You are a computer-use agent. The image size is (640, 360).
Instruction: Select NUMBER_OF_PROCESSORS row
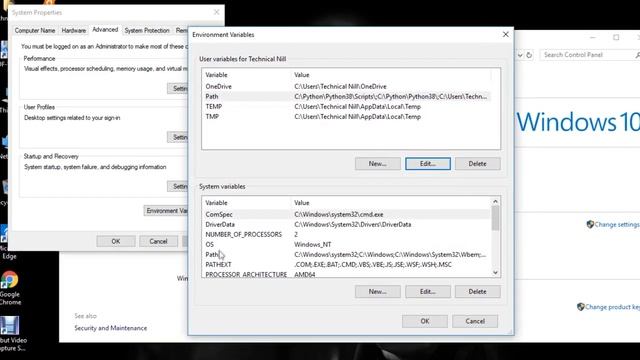coord(347,235)
